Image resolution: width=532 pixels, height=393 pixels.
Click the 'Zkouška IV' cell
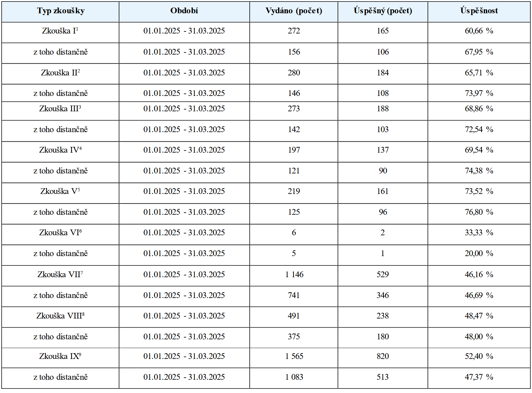pyautogui.click(x=60, y=150)
